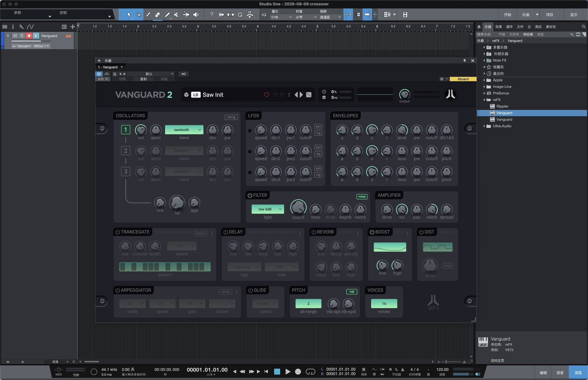Open oscillator 1 sawtooth wave dropdown
Screen dimensions: 588x380
coord(184,130)
